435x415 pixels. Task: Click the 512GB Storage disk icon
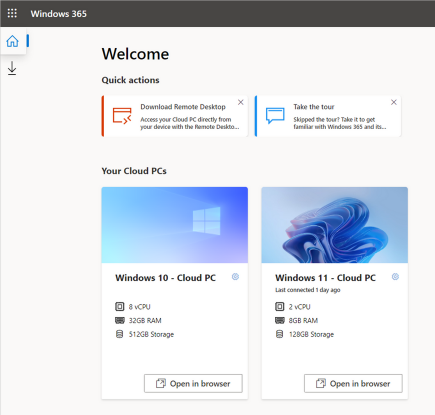point(119,334)
